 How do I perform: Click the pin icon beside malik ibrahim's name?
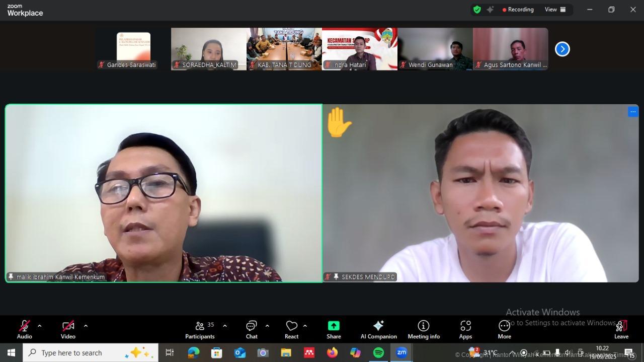pos(11,277)
